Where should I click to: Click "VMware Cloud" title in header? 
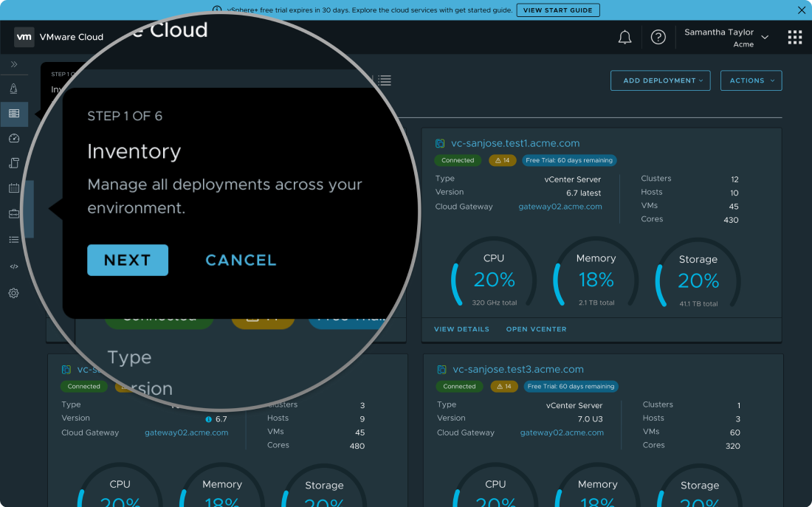click(72, 38)
